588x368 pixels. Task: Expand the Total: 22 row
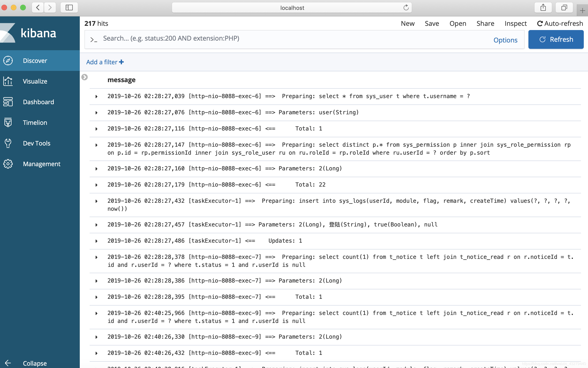(97, 185)
